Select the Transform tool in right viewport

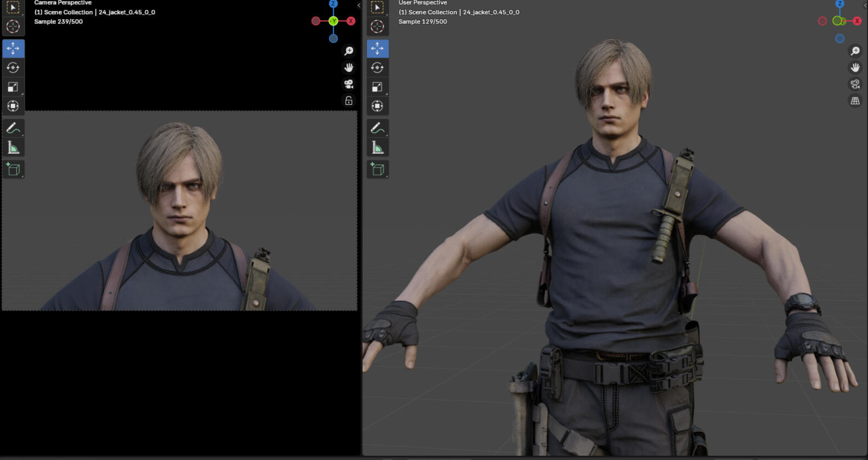(377, 106)
